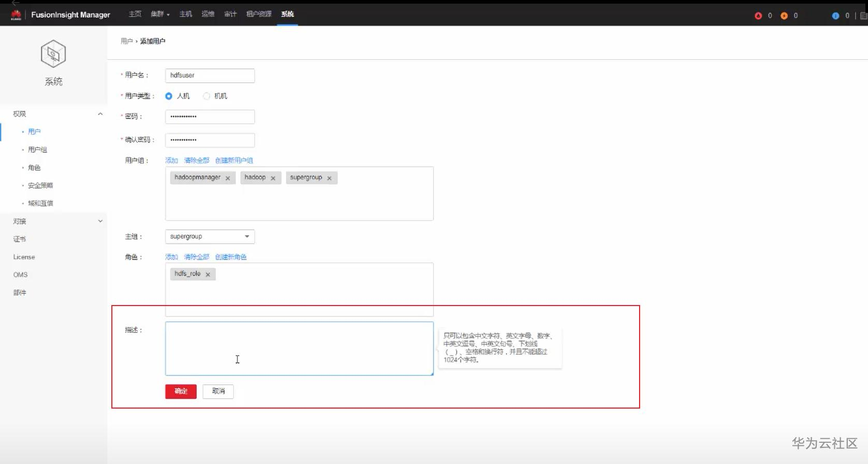Viewport: 868px width, 464px height.
Task: Click 添加 link for 角色
Action: [171, 257]
